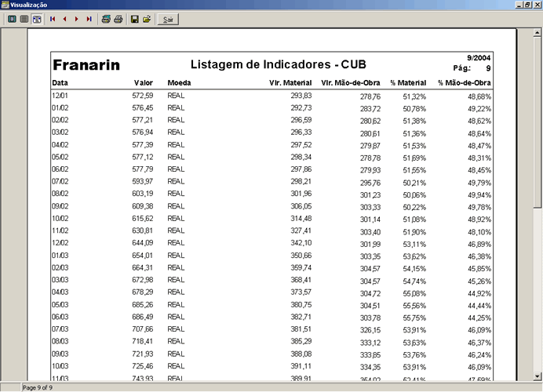Click the date cell 06/03
Screen dimensions: 543x392
(60, 317)
